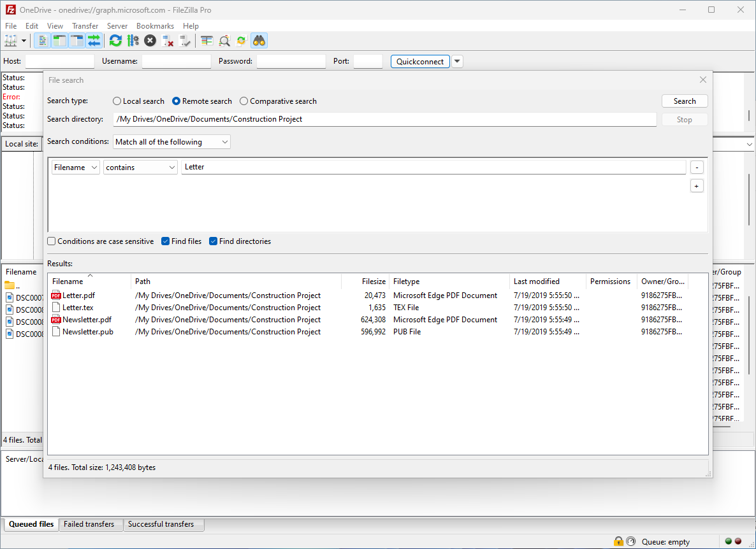Uncheck Find directories
The height and width of the screenshot is (549, 756).
[x=213, y=241]
